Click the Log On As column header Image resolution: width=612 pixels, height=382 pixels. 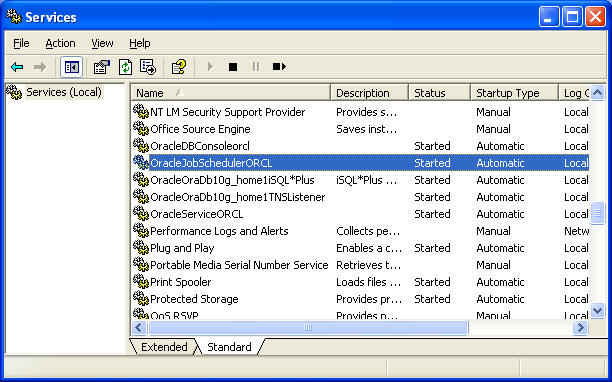[x=574, y=93]
